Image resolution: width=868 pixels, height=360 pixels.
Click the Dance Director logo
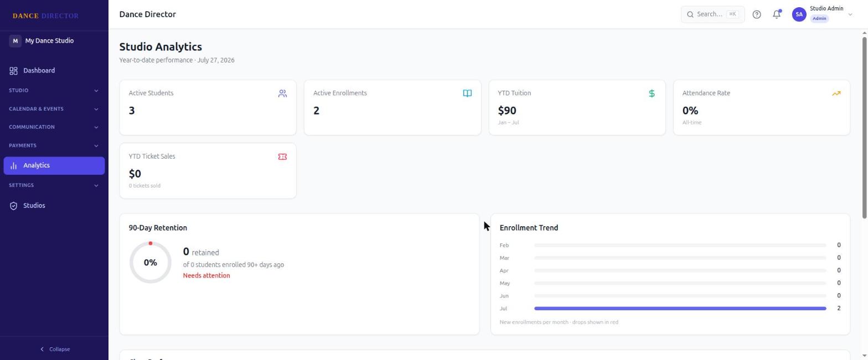click(x=46, y=16)
